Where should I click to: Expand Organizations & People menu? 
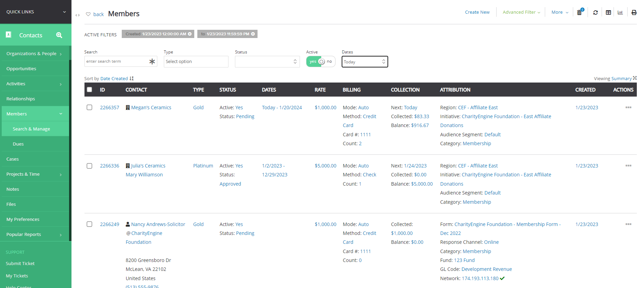(x=35, y=54)
